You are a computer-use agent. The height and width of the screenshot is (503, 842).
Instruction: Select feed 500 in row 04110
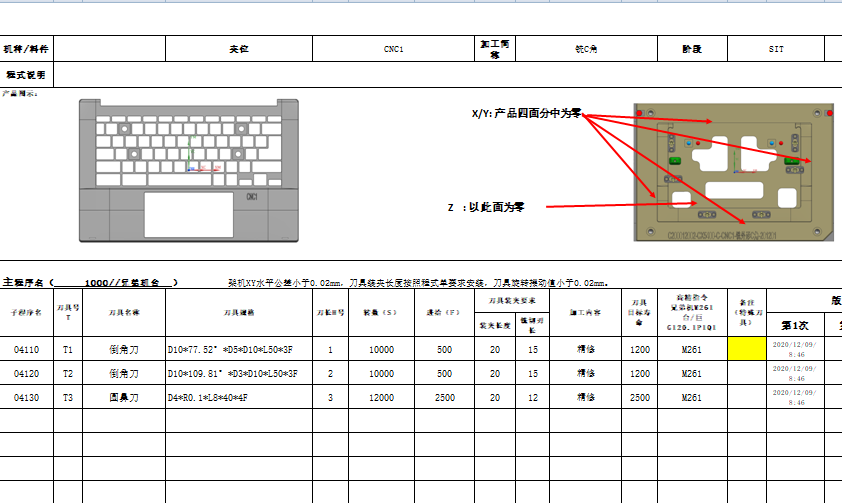445,349
